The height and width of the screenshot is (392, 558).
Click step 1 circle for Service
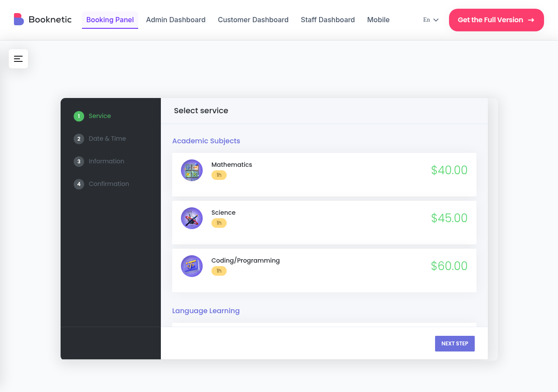tap(79, 116)
